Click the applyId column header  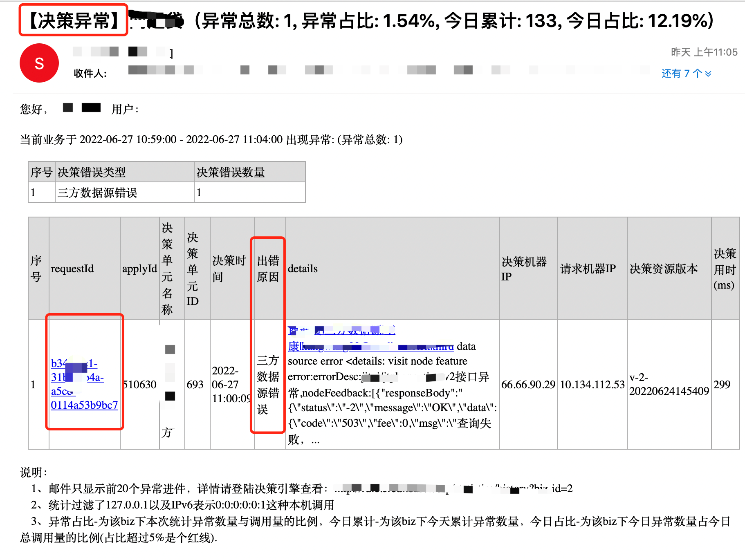tap(139, 269)
